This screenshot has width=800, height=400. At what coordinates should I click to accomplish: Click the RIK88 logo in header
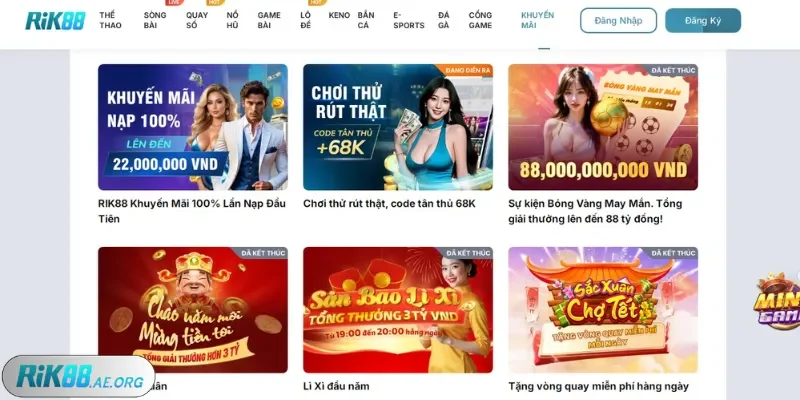(x=55, y=20)
